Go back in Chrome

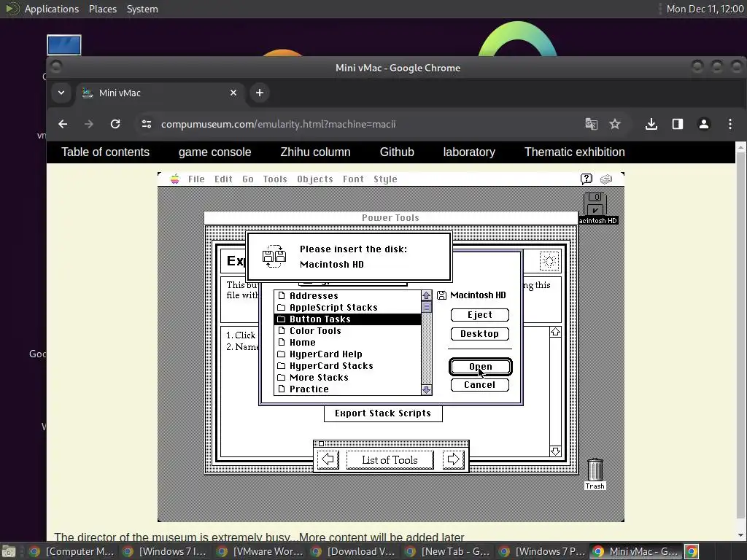(63, 124)
